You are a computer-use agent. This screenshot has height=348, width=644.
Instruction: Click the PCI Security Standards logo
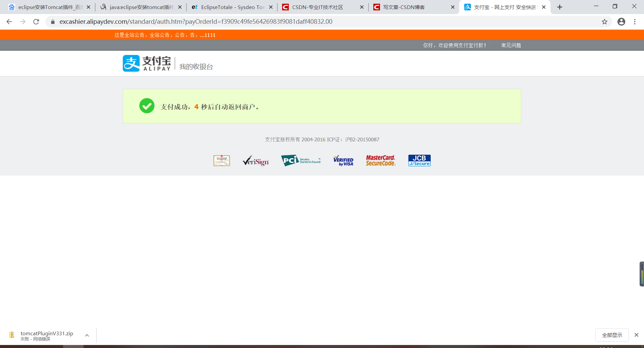click(x=301, y=160)
